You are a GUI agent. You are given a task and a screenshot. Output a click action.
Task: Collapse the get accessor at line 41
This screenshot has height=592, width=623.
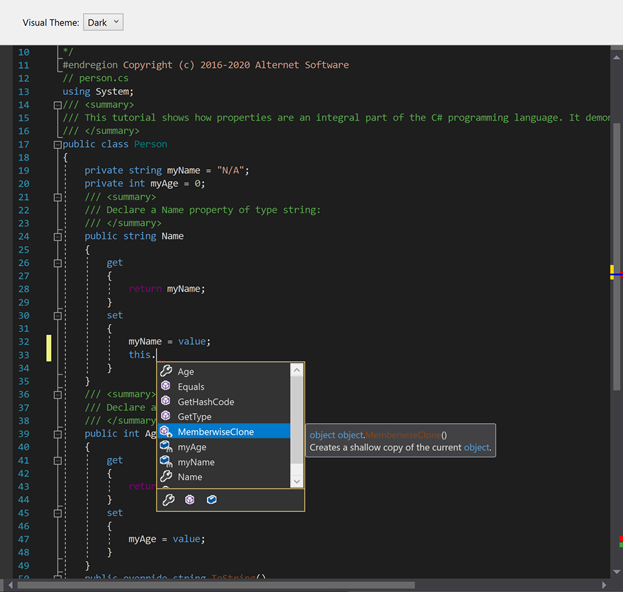click(58, 461)
